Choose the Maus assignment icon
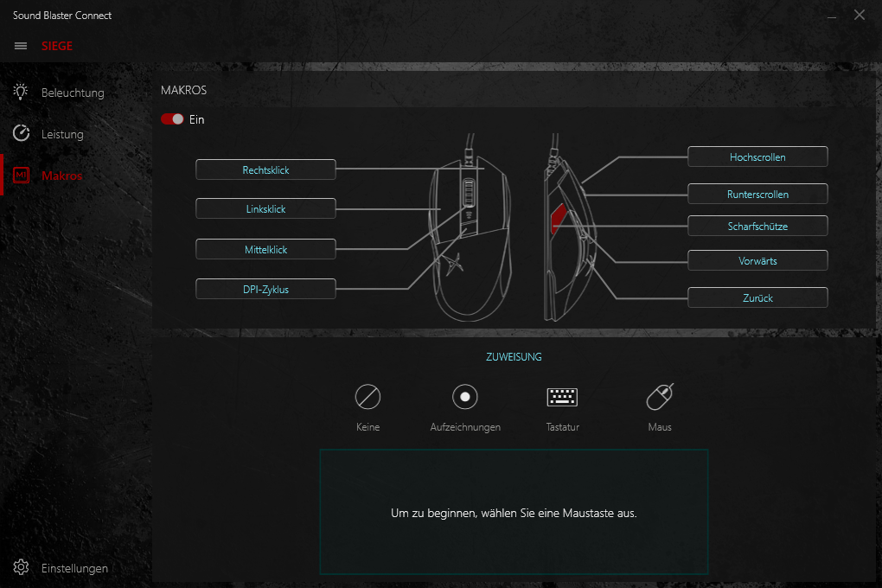Viewport: 882px width, 588px height. pyautogui.click(x=660, y=397)
